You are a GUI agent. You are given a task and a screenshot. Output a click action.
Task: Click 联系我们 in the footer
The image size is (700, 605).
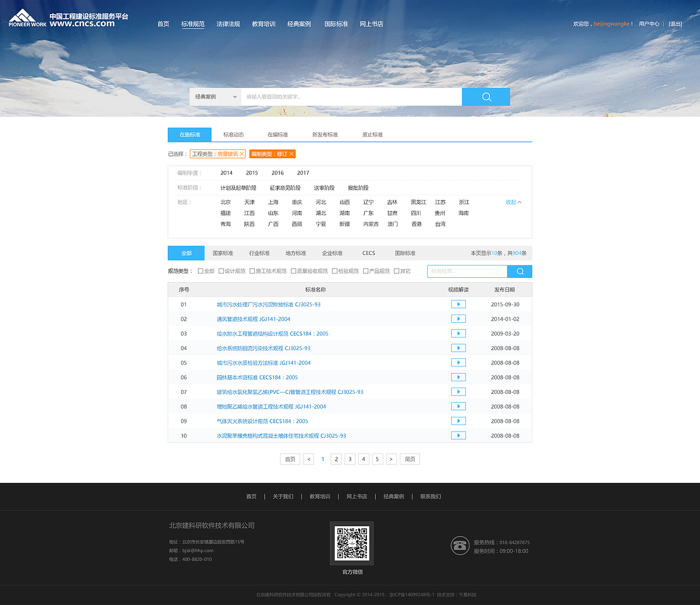[430, 497]
